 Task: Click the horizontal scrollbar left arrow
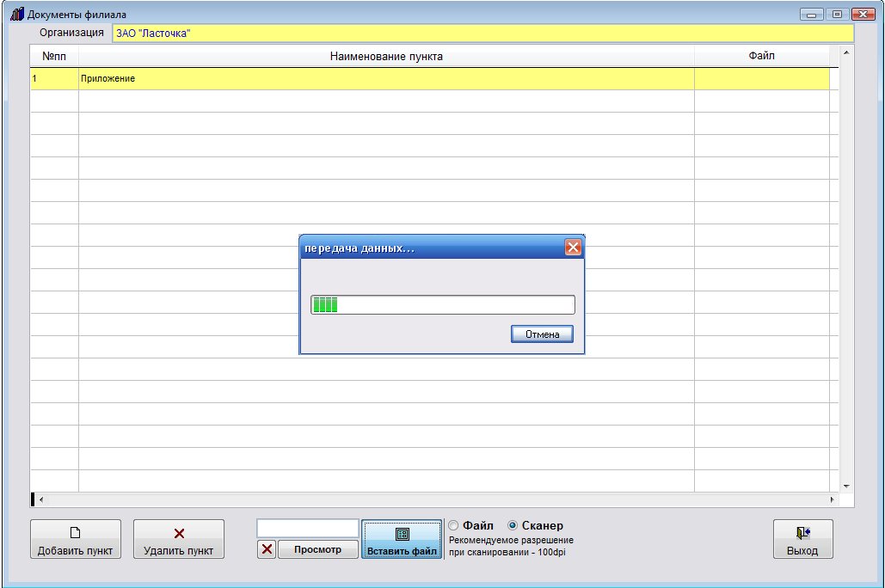(41, 499)
